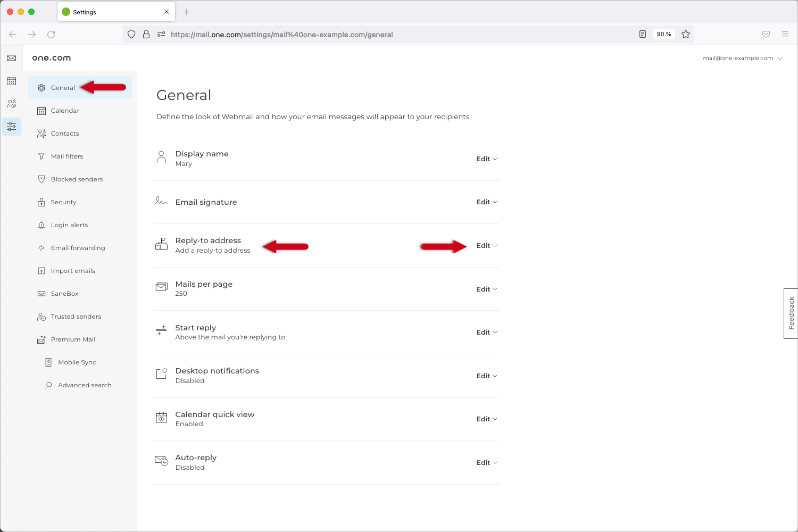Click the Feedback side tab
This screenshot has width=798, height=532.
click(791, 313)
